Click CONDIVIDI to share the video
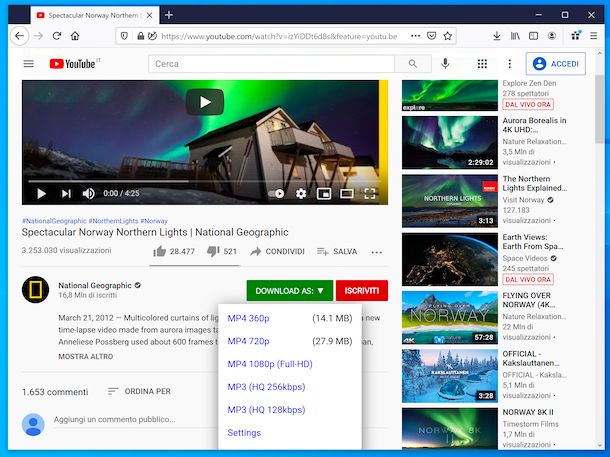610x457 pixels. [277, 252]
